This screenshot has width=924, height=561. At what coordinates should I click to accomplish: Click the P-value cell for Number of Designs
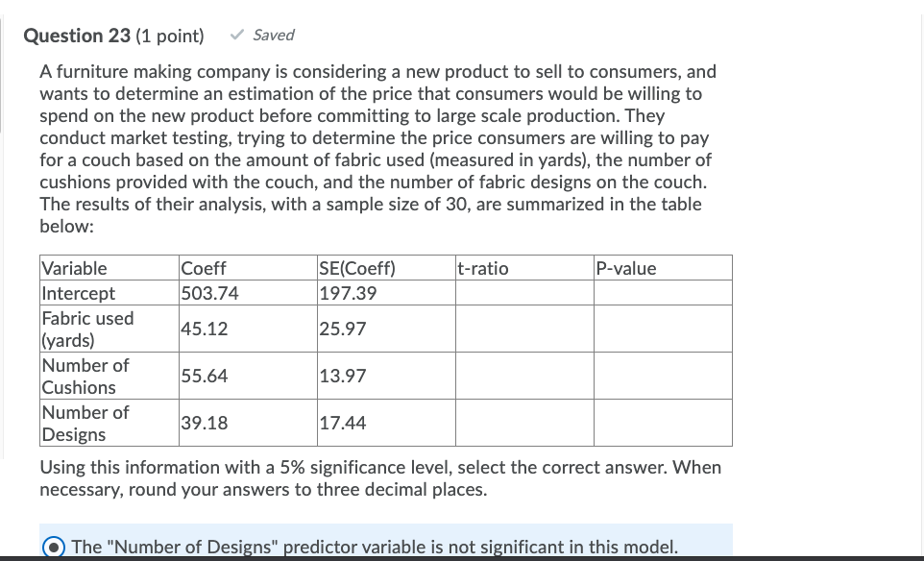point(663,423)
